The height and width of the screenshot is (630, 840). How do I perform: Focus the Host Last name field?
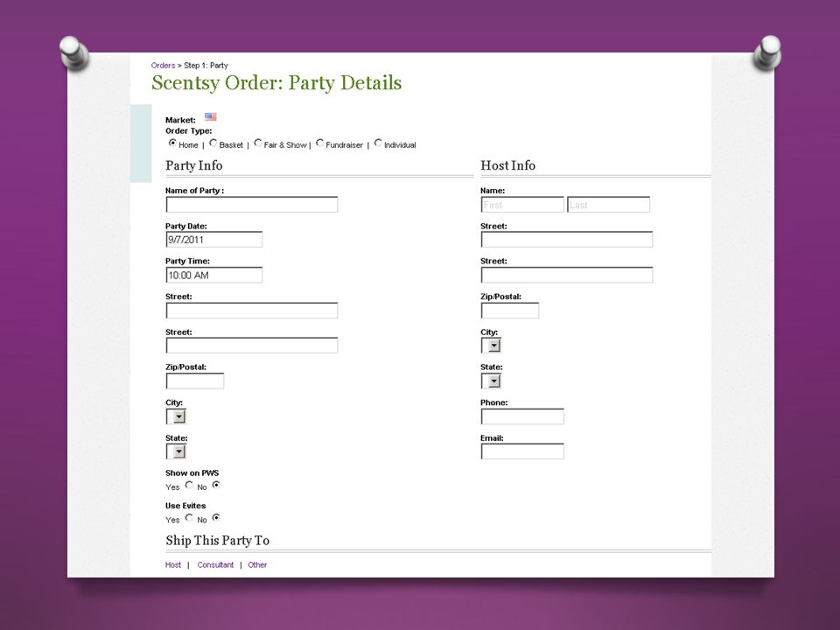click(609, 205)
